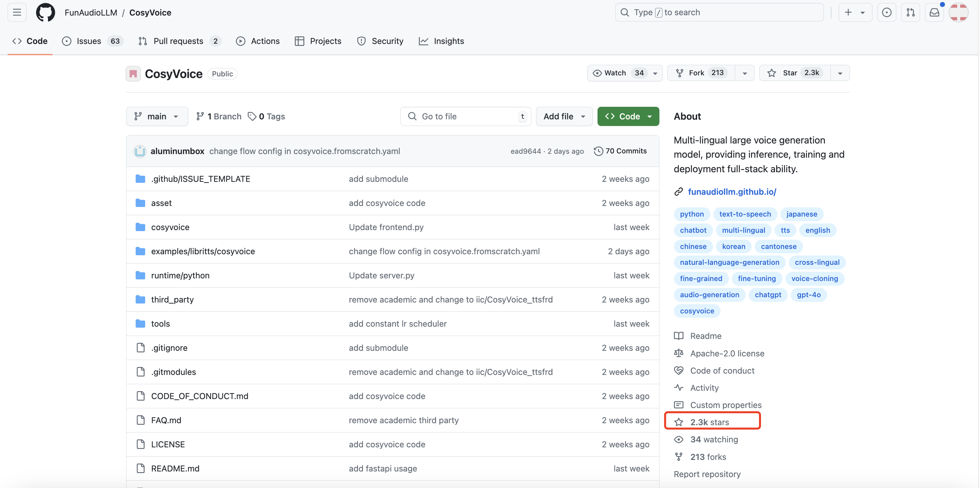Click the link icon beside funaudiollm.github.io

tap(678, 192)
